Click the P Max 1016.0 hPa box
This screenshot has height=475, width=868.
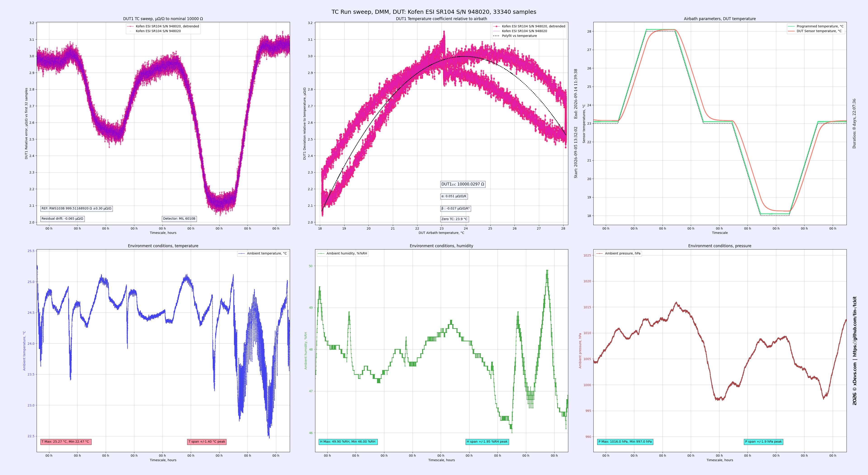tap(625, 442)
